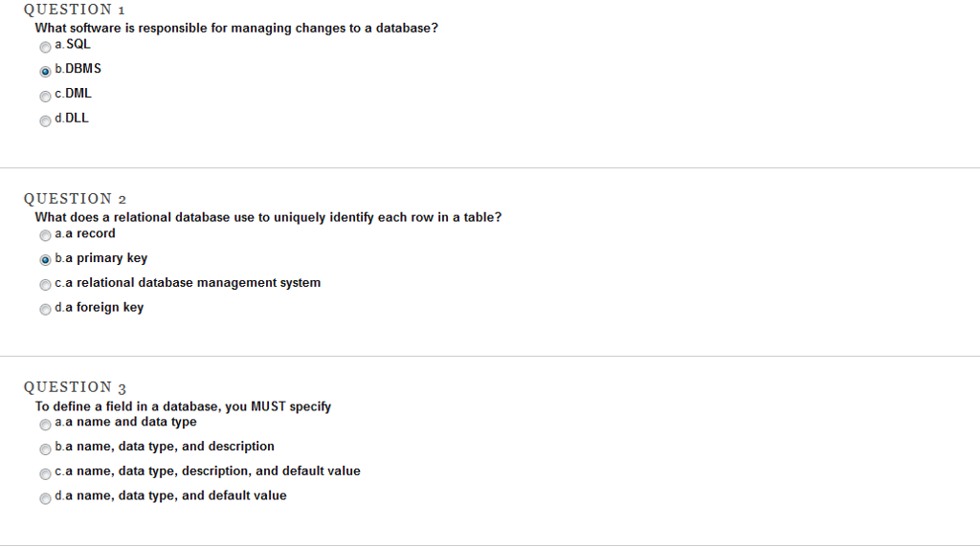Image resolution: width=980 pixels, height=547 pixels.
Task: Select option with description and default value
Action: (x=45, y=474)
